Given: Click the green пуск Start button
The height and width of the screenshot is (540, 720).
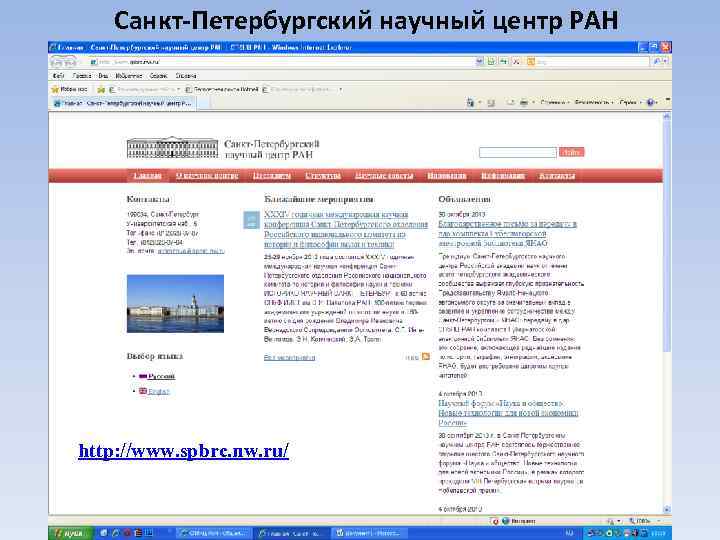Looking at the screenshot, I should pyautogui.click(x=71, y=533).
